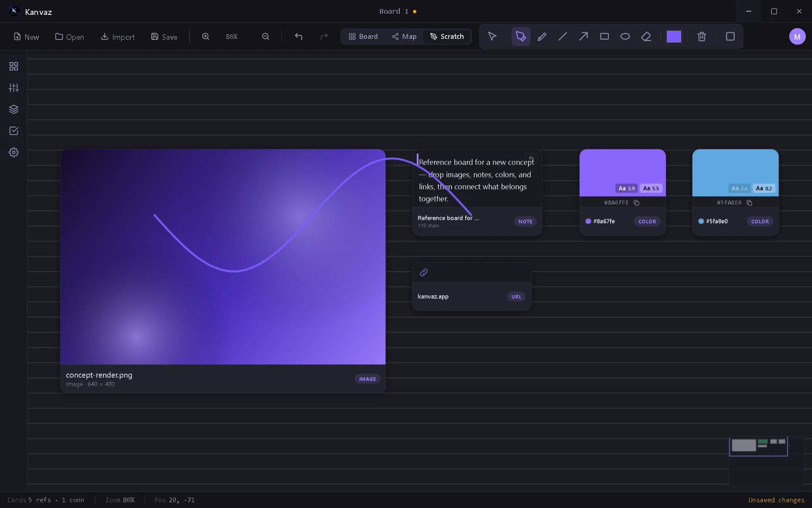Viewport: 812px width, 508px height.
Task: Click the Aa 8.2 contrast badge
Action: 764,188
